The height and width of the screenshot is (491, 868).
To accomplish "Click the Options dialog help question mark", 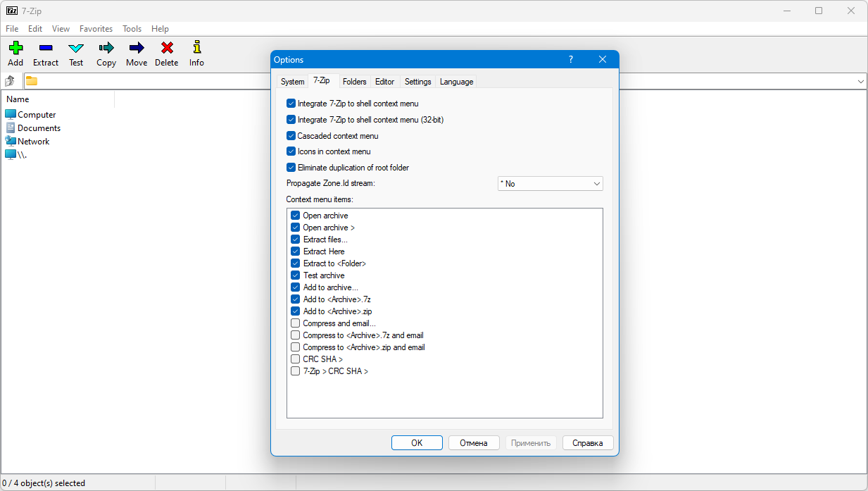I will [x=571, y=60].
